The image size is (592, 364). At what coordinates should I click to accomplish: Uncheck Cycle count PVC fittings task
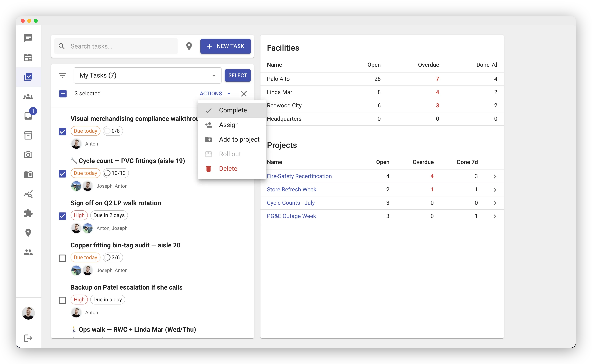(x=62, y=174)
